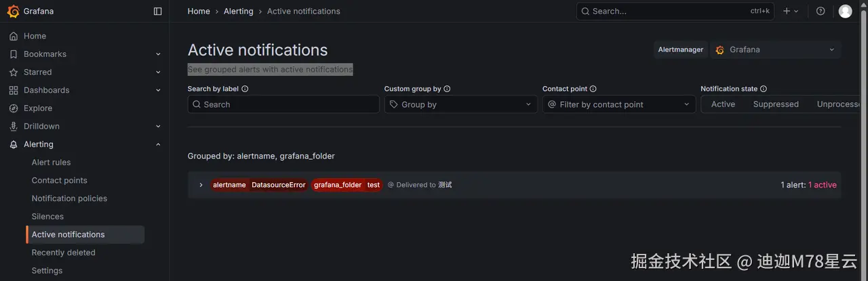Click the Grafana logo icon
Viewport: 868px width, 281px height.
click(13, 11)
